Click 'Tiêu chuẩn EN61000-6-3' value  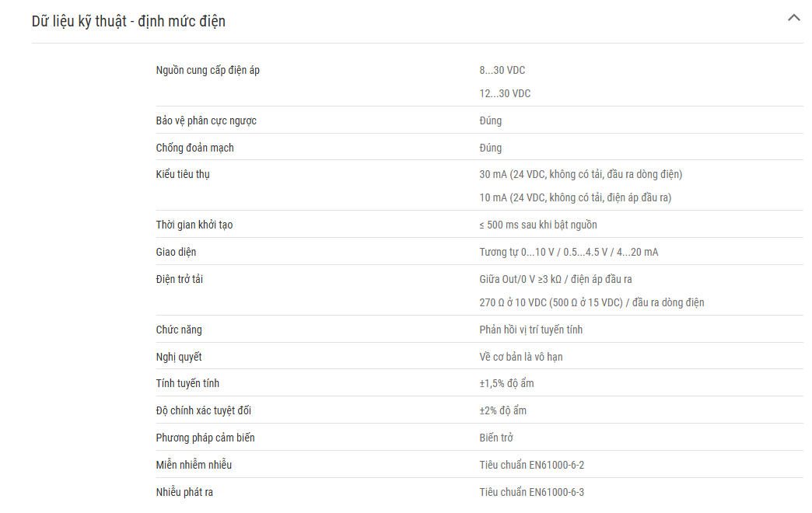pyautogui.click(x=531, y=492)
